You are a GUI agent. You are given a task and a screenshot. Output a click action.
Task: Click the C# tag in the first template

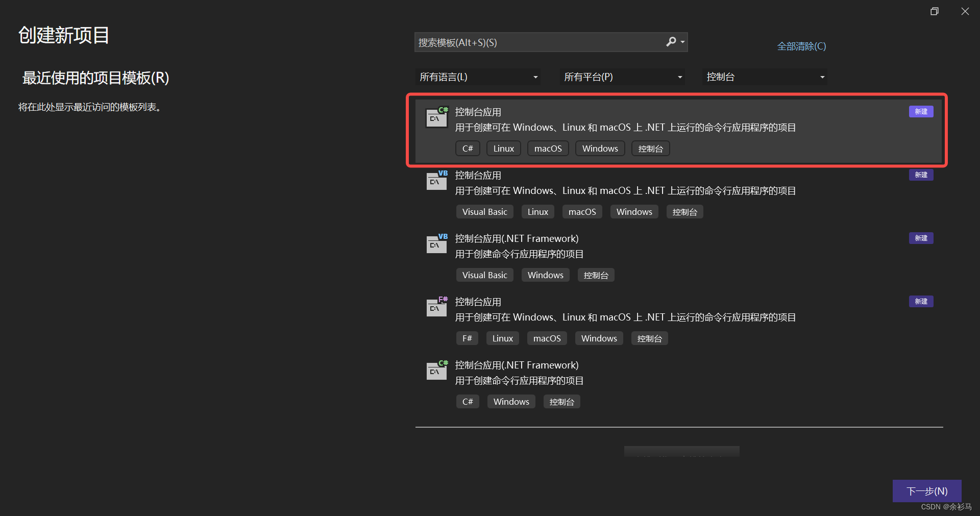(468, 149)
